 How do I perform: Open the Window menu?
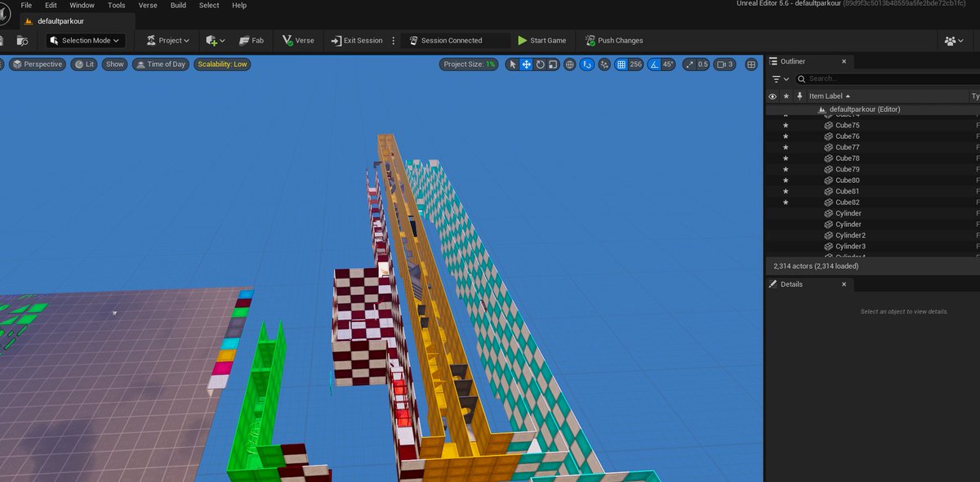82,5
